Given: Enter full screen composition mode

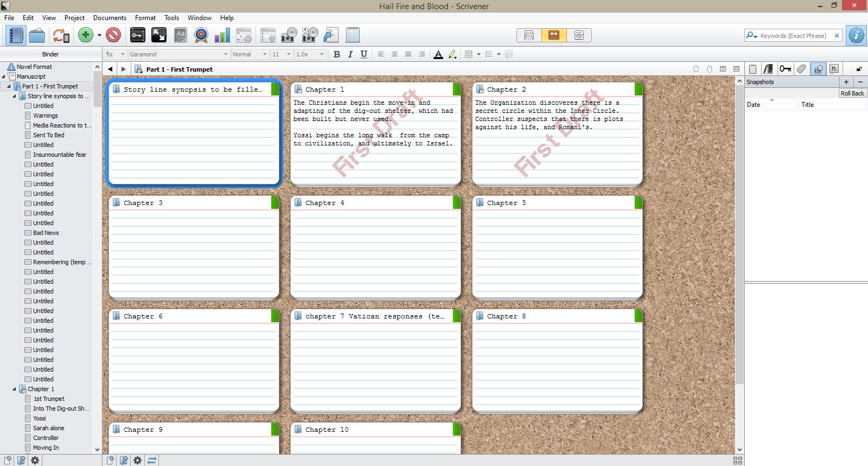Looking at the screenshot, I should (159, 36).
